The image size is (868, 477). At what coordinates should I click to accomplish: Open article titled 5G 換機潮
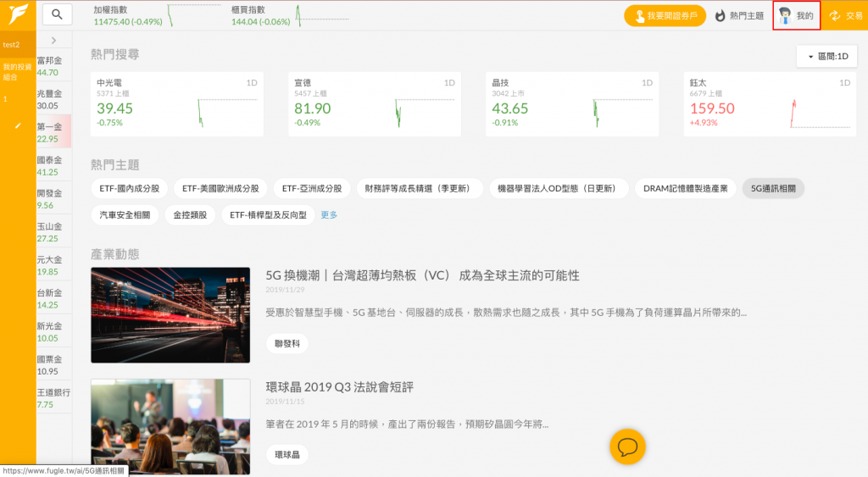tap(422, 275)
